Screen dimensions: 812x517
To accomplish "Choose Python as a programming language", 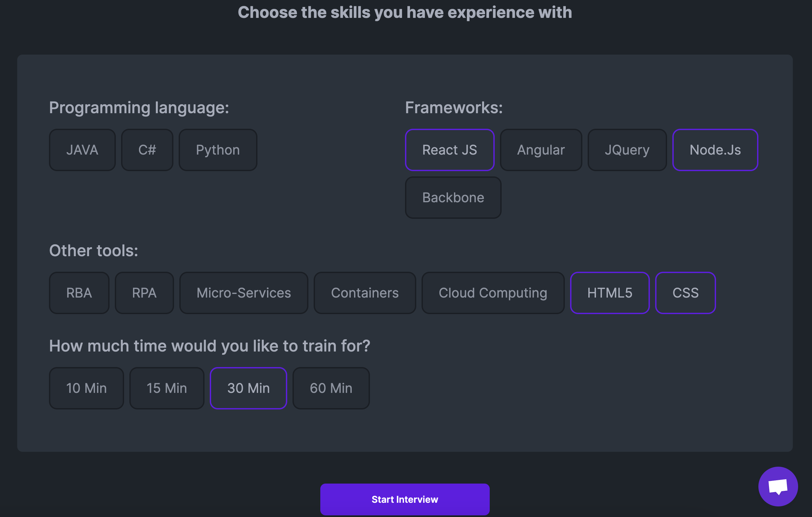I will 218,150.
